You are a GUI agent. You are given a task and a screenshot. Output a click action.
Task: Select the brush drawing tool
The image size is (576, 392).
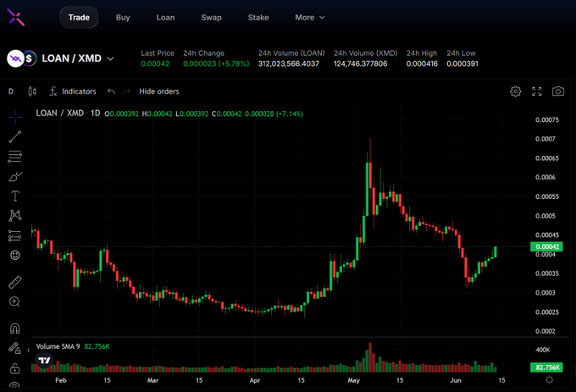(15, 177)
